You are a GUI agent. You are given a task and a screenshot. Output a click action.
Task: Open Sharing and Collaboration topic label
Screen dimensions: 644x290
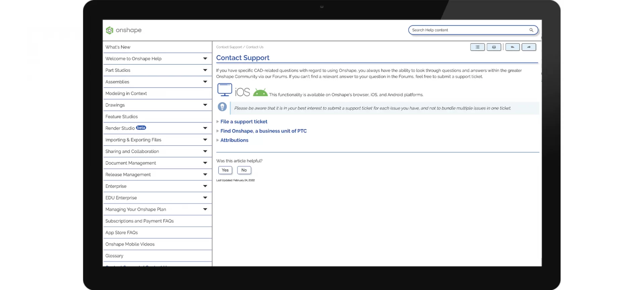pyautogui.click(x=132, y=151)
